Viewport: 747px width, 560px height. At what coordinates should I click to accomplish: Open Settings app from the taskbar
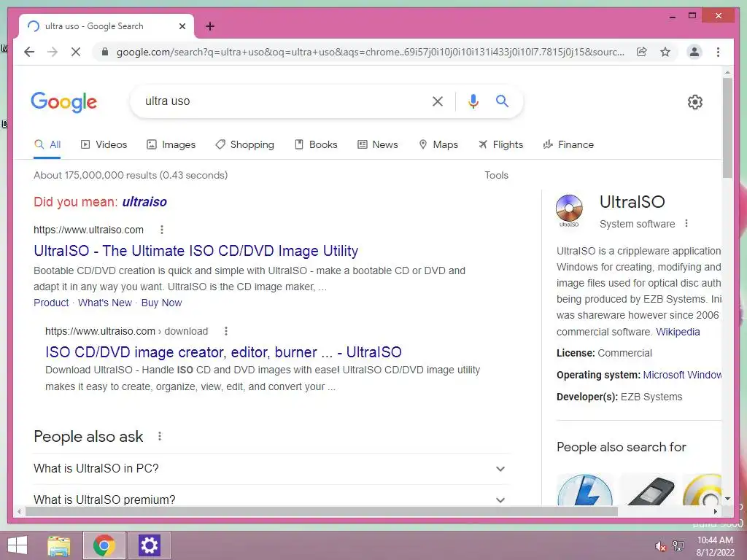[x=149, y=545]
